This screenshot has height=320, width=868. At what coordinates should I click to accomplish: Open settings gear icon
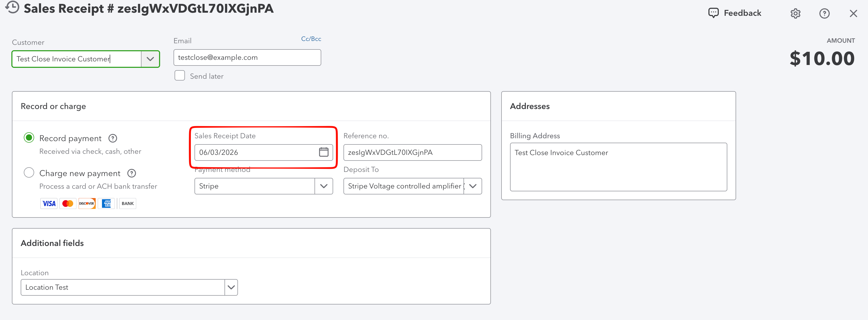(795, 13)
